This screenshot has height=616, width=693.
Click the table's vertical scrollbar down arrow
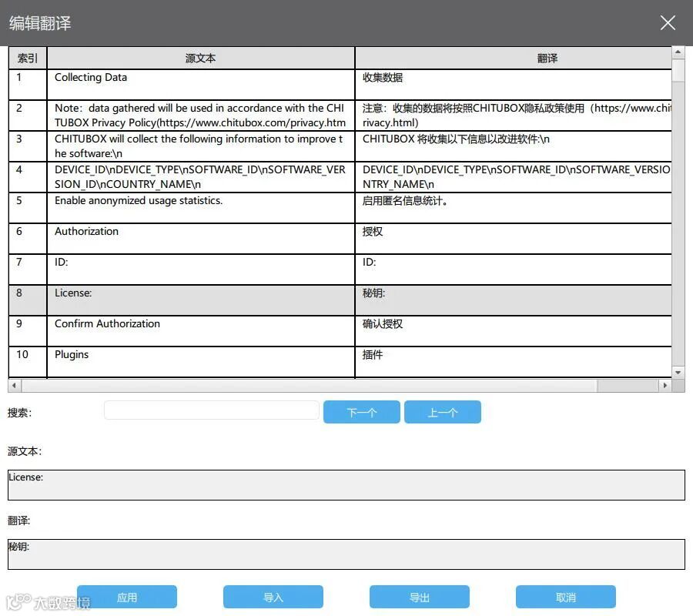coord(678,373)
